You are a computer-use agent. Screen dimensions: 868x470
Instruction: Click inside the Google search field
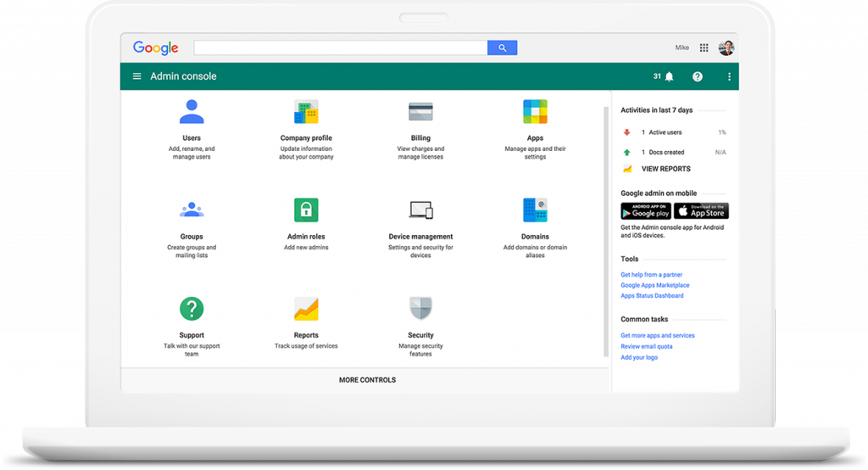341,48
